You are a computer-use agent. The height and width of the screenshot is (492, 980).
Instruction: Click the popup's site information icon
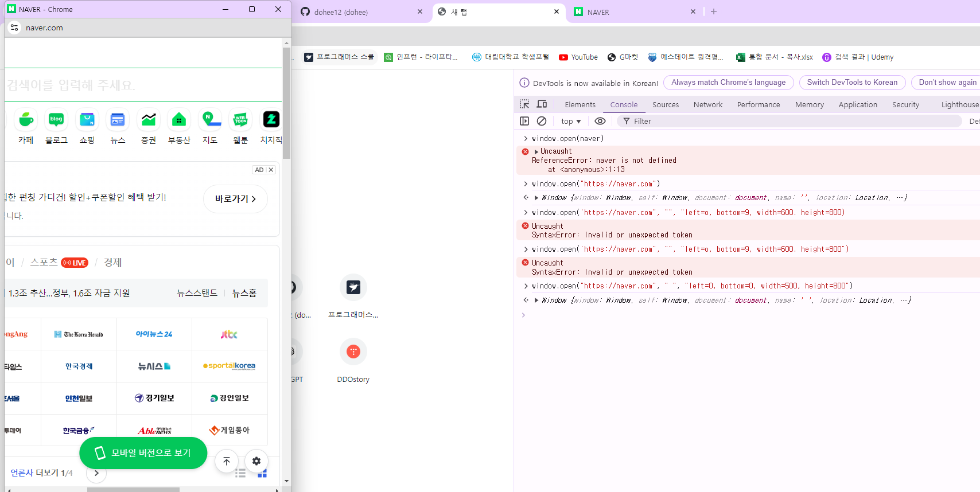(x=14, y=28)
